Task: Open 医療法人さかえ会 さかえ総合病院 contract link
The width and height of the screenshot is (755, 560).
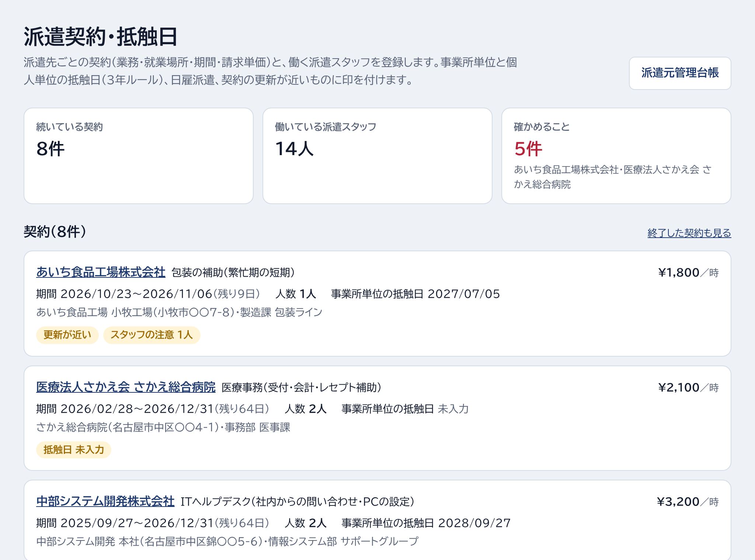Action: pyautogui.click(x=126, y=387)
